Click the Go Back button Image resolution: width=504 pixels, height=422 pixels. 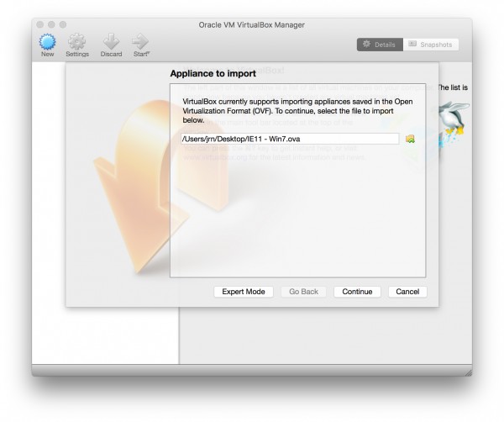tap(303, 292)
